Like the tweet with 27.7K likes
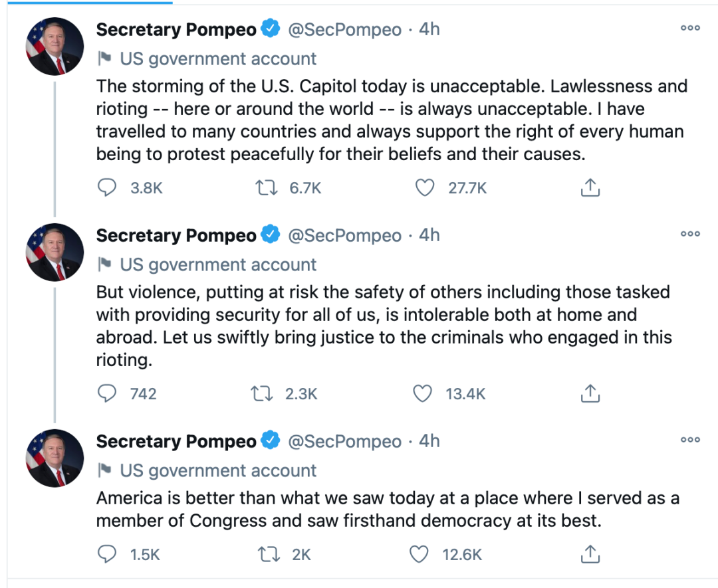This screenshot has width=718, height=588. 425,188
